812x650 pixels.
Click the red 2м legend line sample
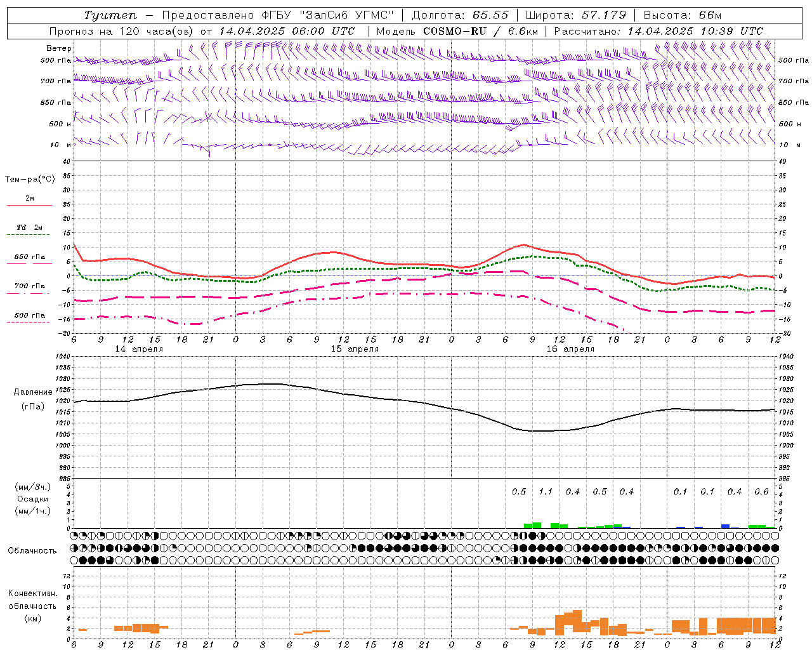click(29, 206)
